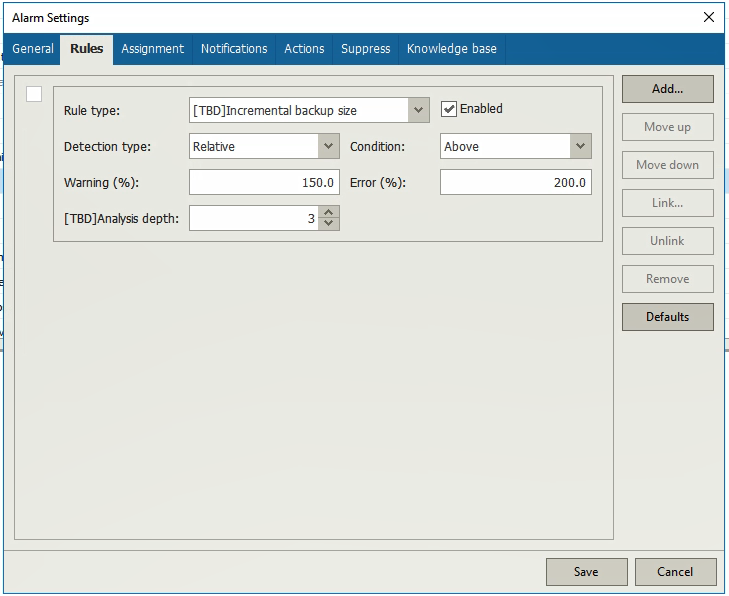The height and width of the screenshot is (596, 729).
Task: Close the Alarm Settings dialog window
Action: point(709,17)
